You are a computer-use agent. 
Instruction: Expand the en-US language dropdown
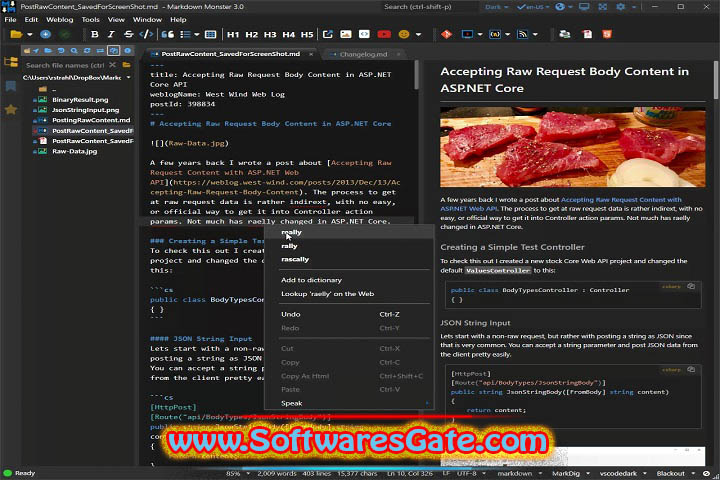[548, 7]
